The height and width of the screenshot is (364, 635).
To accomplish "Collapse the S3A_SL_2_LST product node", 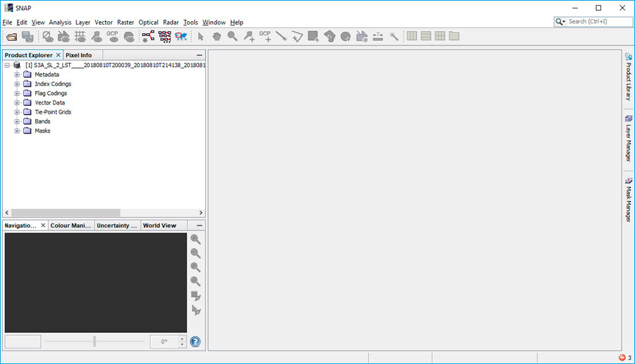I will click(7, 65).
